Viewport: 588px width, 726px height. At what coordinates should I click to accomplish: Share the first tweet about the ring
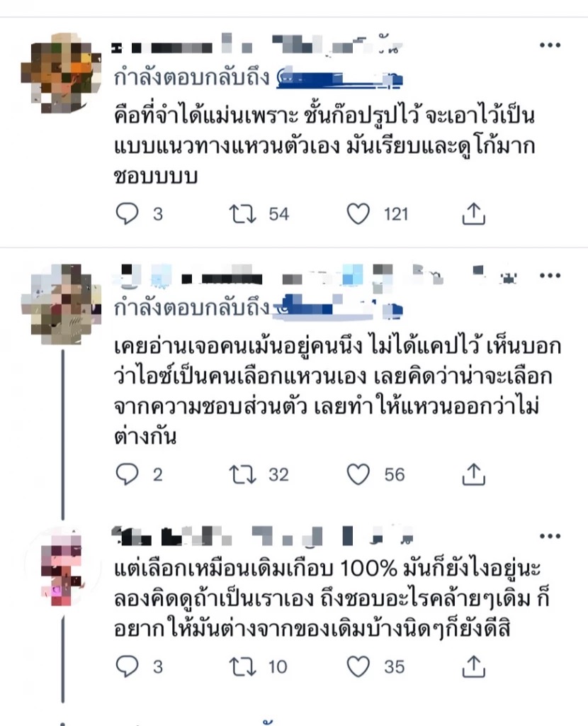(x=474, y=214)
